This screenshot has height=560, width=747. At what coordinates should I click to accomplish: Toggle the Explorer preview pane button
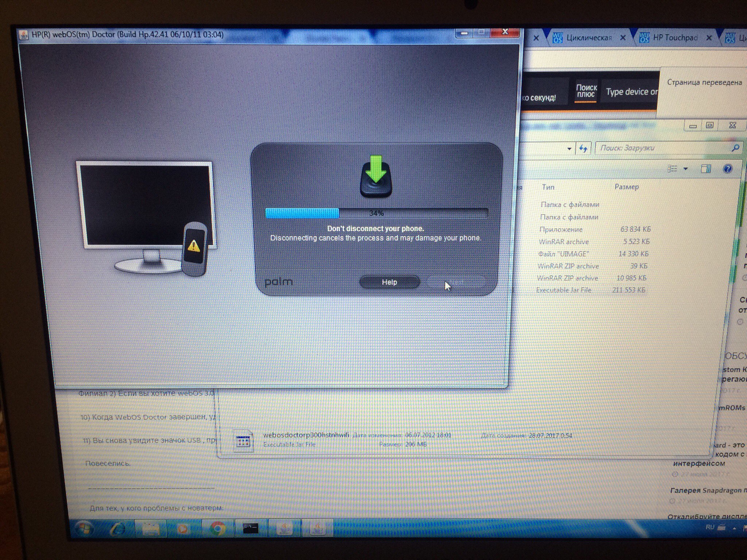(x=706, y=169)
